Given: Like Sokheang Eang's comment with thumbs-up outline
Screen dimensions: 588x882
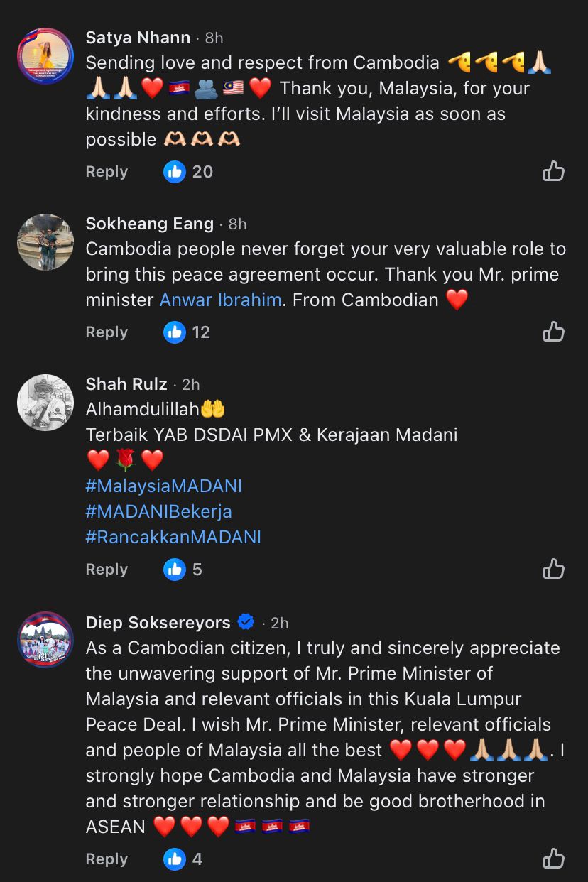Looking at the screenshot, I should [553, 332].
